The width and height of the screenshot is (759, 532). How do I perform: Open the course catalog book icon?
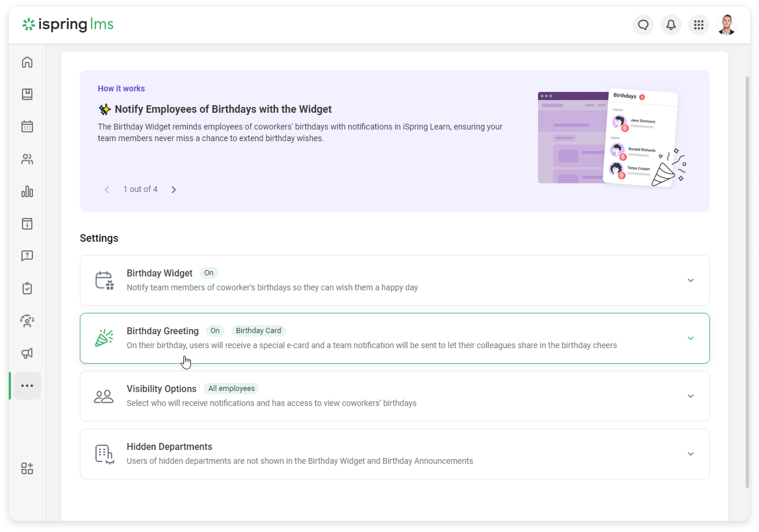click(x=27, y=94)
